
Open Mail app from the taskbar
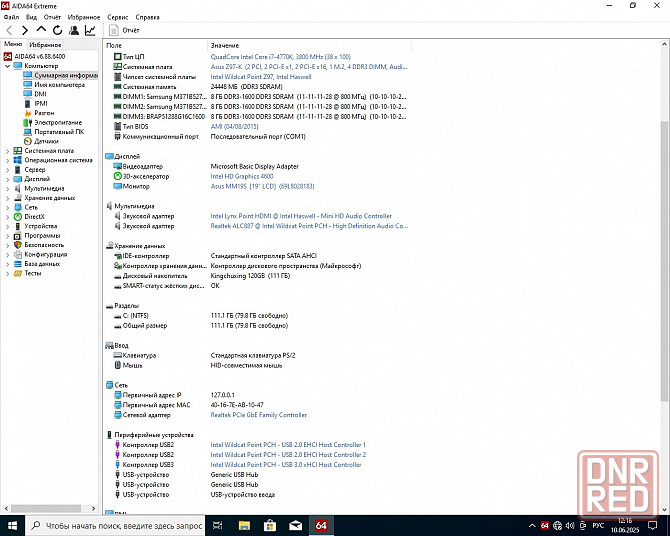(x=295, y=526)
